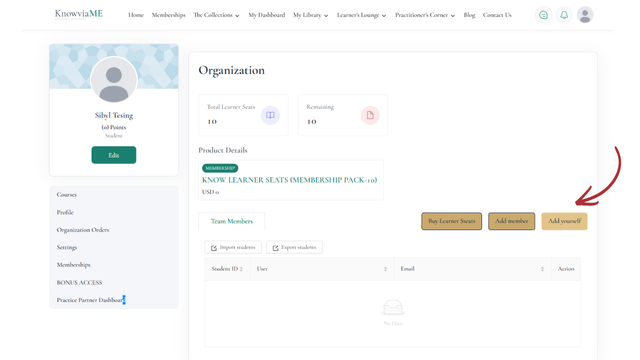Open the Blog page
This screenshot has height=360, width=640.
[469, 15]
